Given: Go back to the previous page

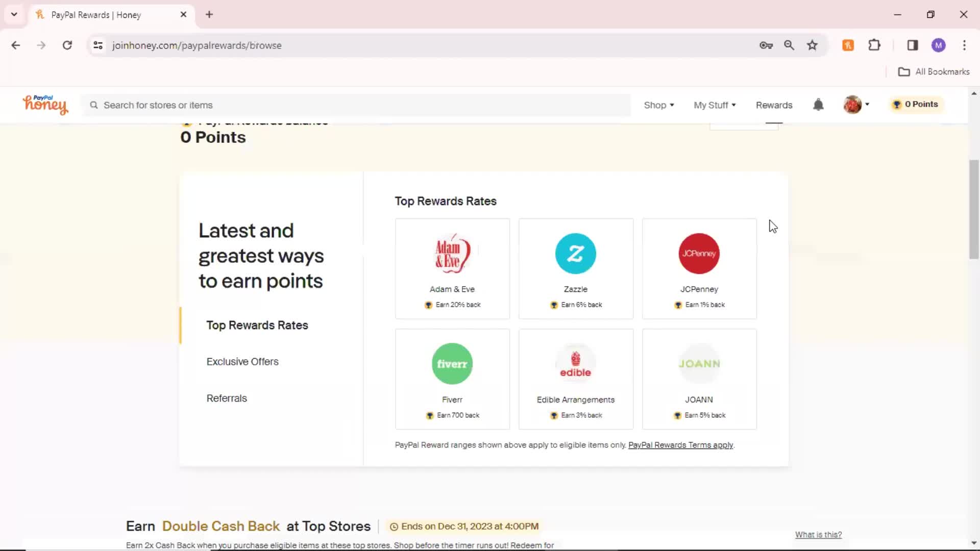Looking at the screenshot, I should 16,45.
